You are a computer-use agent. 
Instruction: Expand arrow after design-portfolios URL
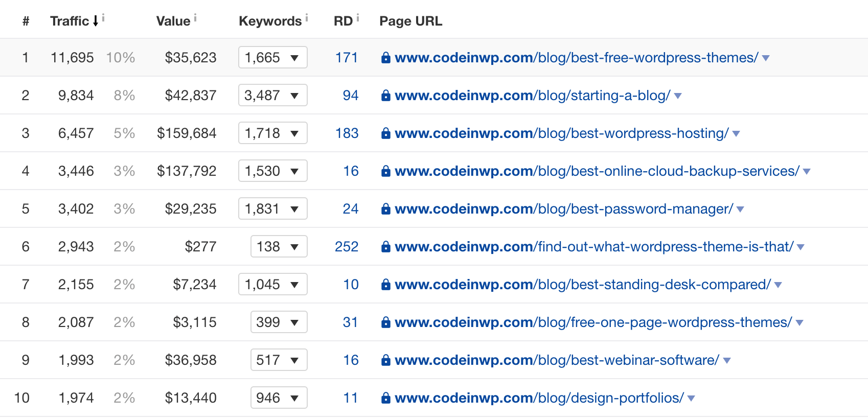(691, 399)
